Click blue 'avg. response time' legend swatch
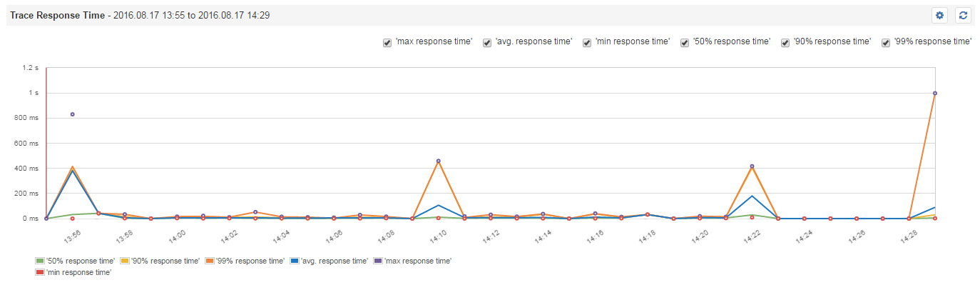The width and height of the screenshot is (980, 285). coord(293,261)
